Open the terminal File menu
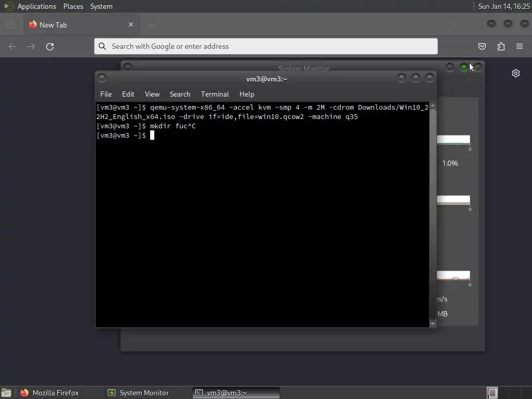 (106, 94)
